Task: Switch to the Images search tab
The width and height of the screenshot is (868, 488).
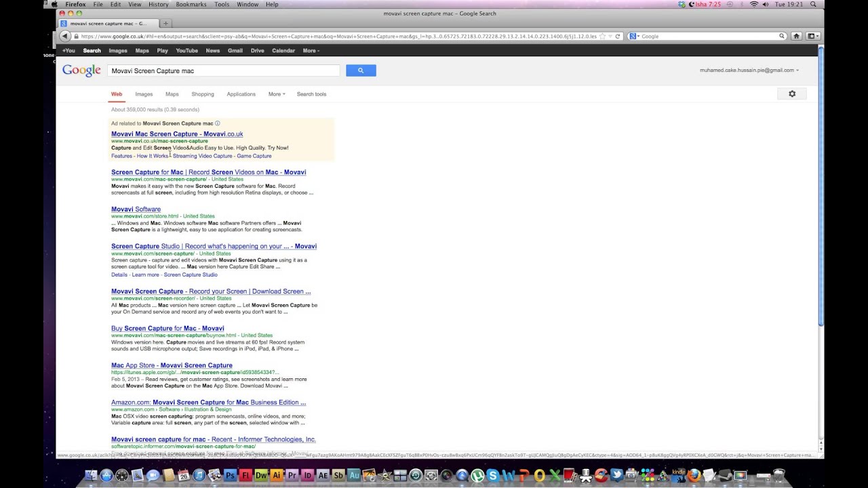Action: click(144, 94)
